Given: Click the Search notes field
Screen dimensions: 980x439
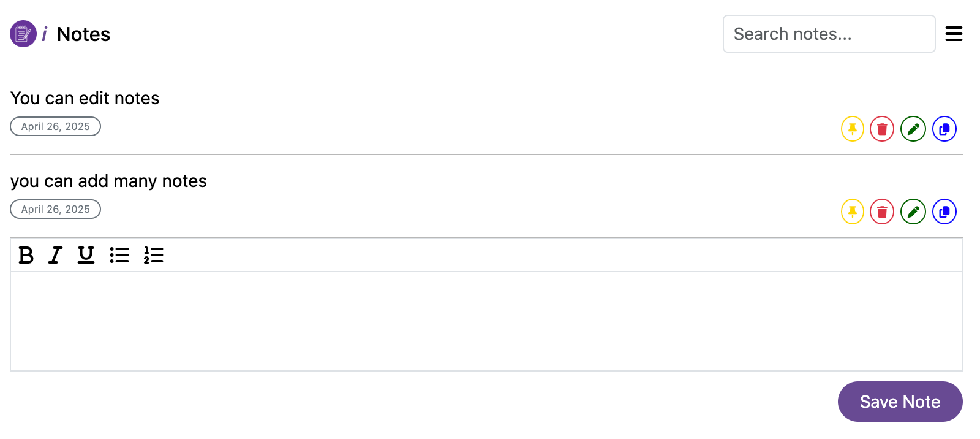Looking at the screenshot, I should tap(829, 34).
